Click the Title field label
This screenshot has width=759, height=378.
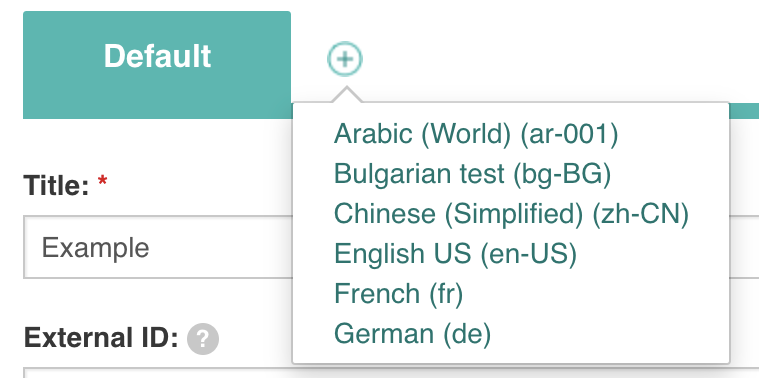click(57, 185)
